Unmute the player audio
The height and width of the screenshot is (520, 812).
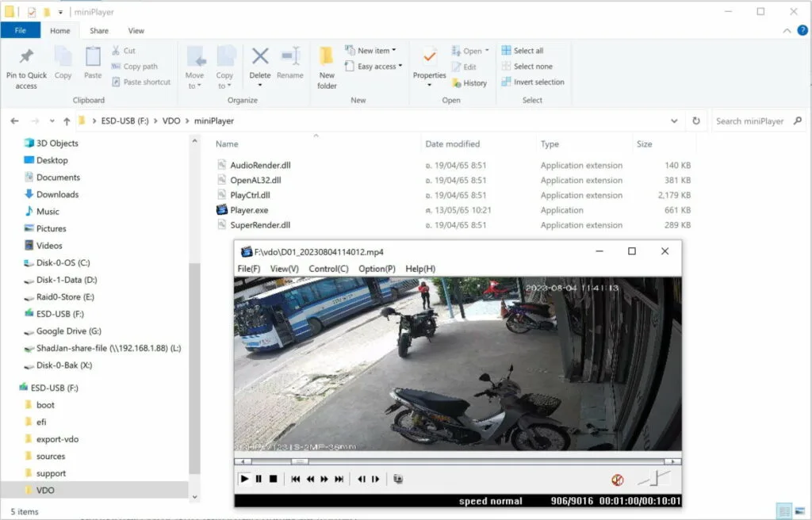[616, 479]
